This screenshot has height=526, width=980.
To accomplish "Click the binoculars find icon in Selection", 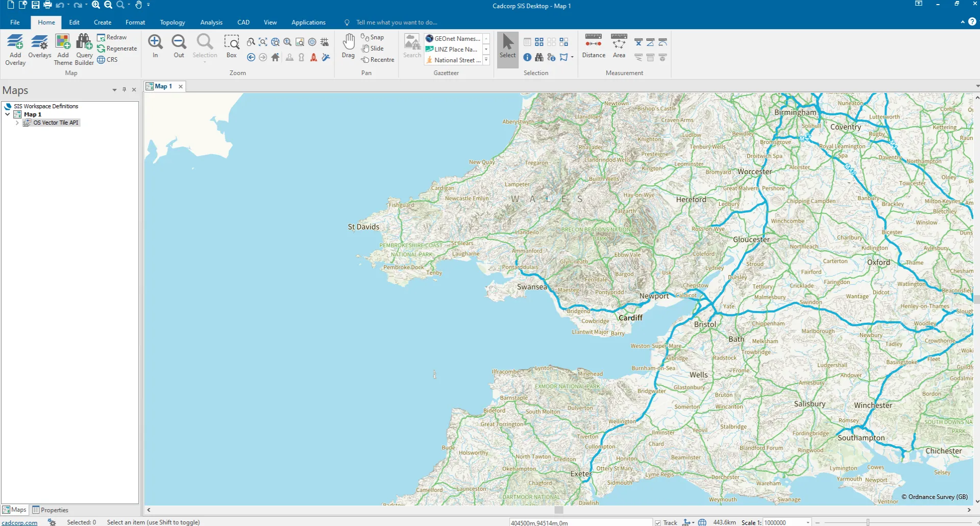I will coord(539,57).
